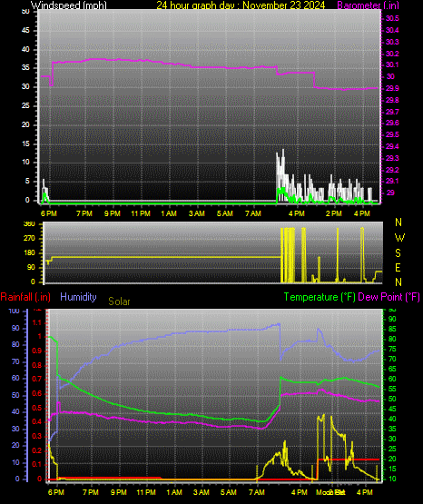Click the S compass direction label
This screenshot has width=423, height=504.
[398, 253]
